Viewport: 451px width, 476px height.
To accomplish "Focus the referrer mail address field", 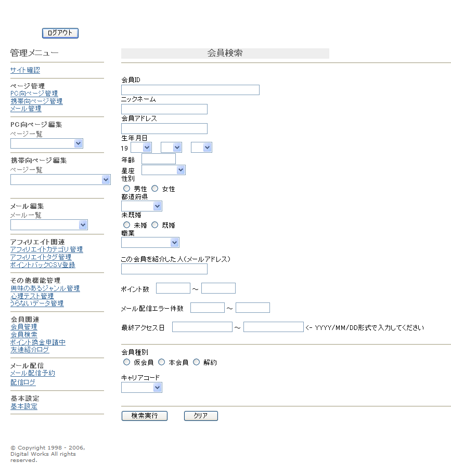I will pyautogui.click(x=164, y=269).
